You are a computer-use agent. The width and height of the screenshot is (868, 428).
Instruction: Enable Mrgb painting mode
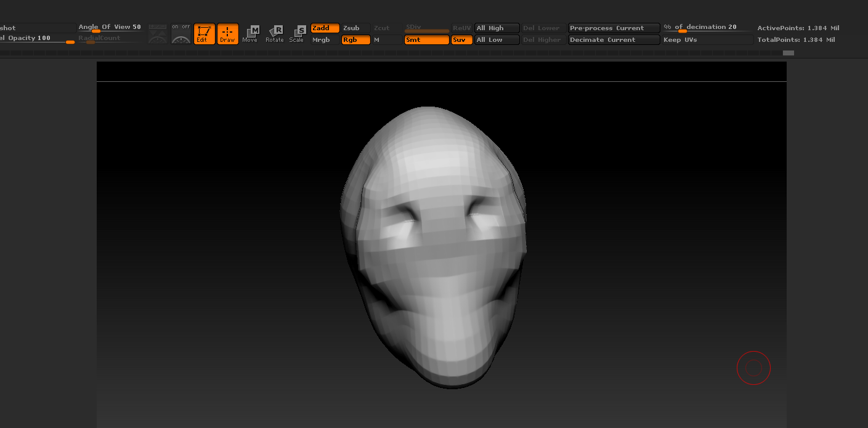click(325, 40)
